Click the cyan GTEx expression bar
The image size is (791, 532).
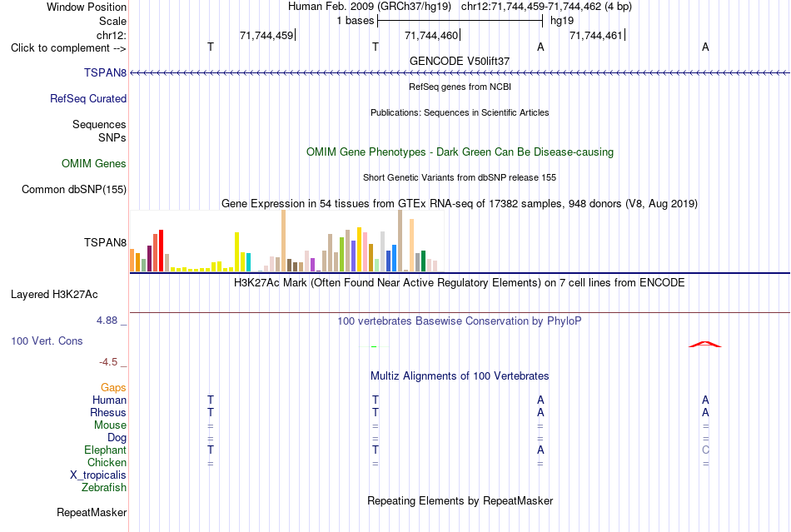click(x=248, y=262)
